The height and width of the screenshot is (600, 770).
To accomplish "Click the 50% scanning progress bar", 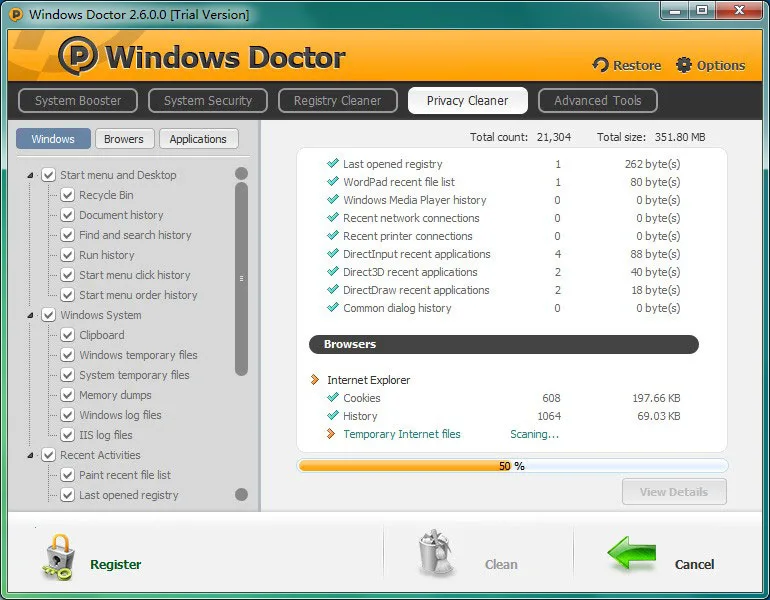I will tap(512, 465).
